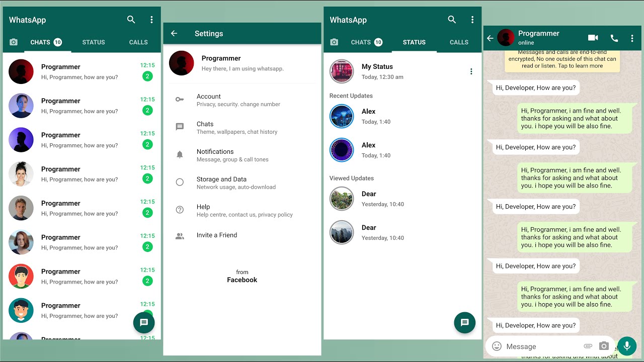Image resolution: width=644 pixels, height=362 pixels.
Task: Open Programmer profile in Settings
Action: [x=242, y=63]
